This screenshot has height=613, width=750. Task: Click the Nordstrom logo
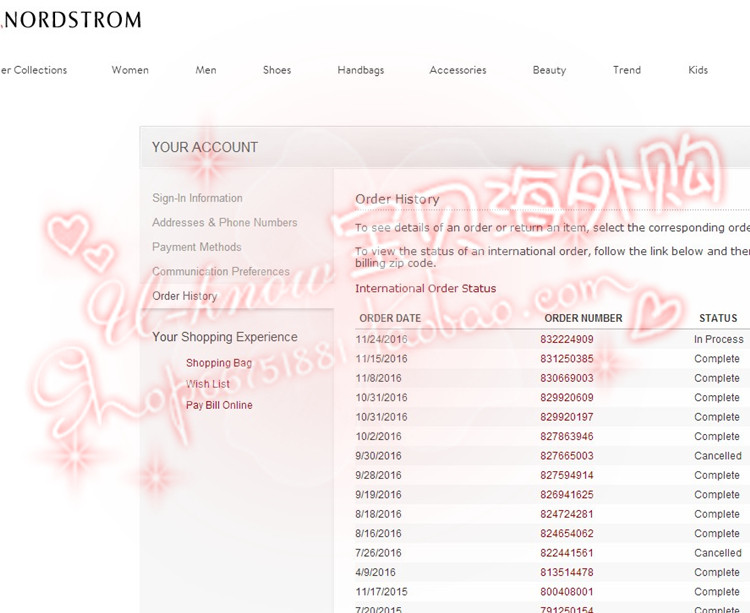72,20
